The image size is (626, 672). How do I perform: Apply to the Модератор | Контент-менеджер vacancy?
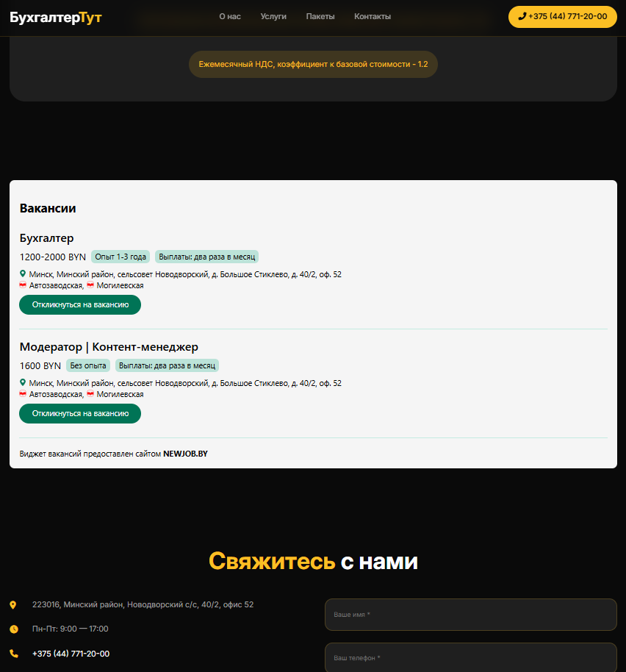point(80,413)
